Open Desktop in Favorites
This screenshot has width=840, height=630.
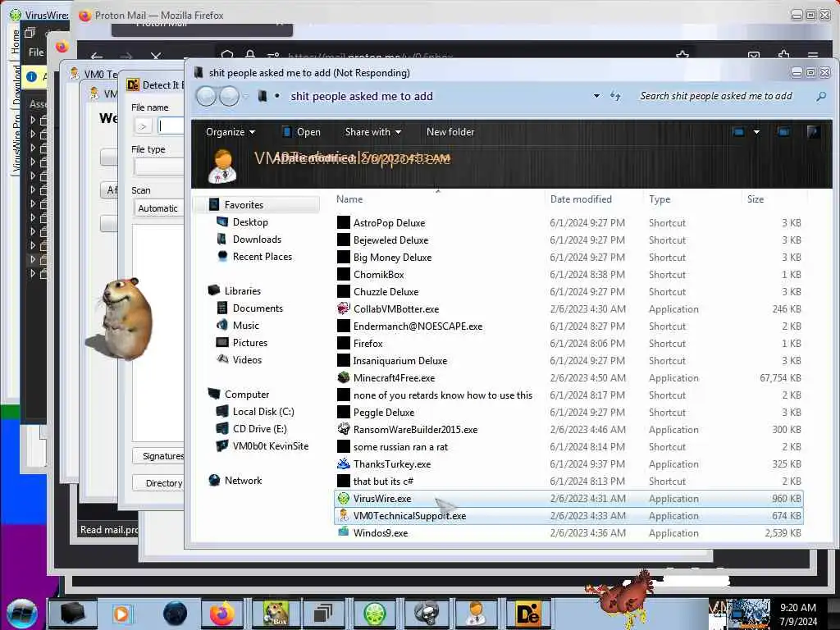(x=250, y=222)
